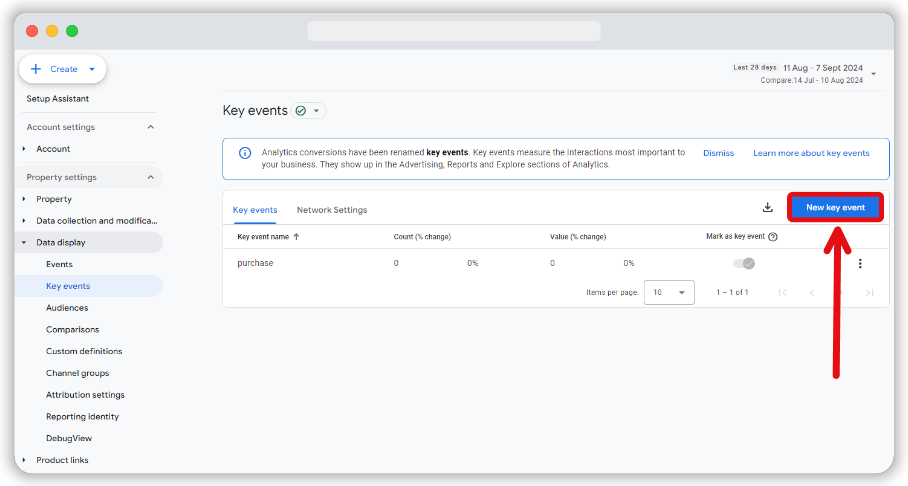908x486 pixels.
Task: Open Custom definitions
Action: pos(84,351)
